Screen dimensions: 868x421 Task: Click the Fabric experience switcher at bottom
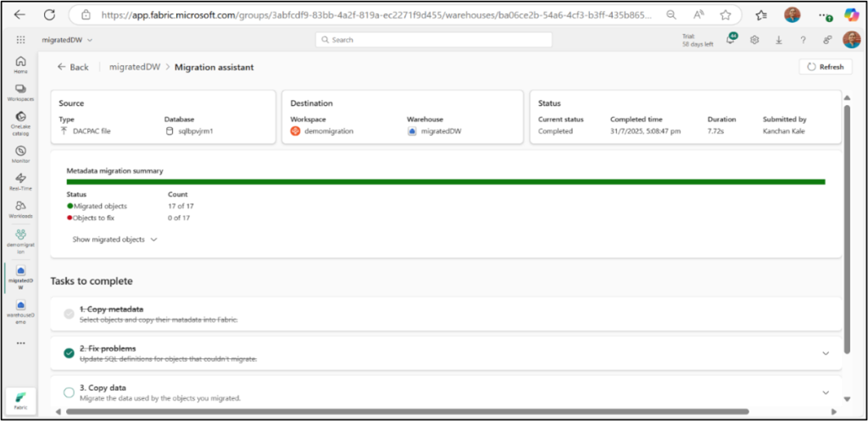pos(20,401)
